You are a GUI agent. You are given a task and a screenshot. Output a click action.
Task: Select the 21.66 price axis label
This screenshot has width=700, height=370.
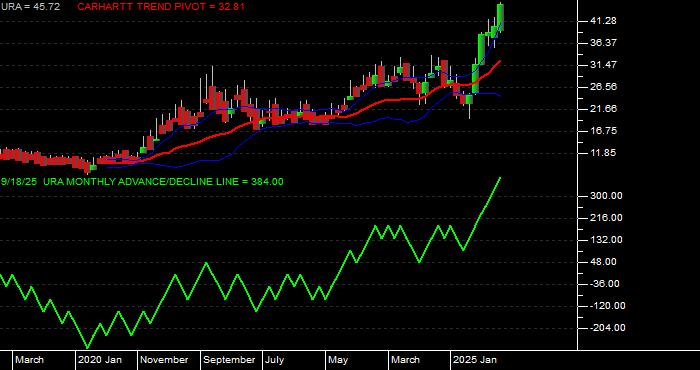603,108
